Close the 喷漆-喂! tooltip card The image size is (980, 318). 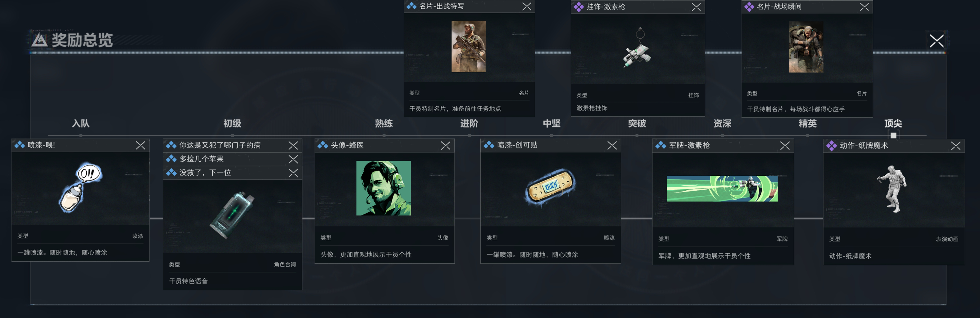[x=140, y=145]
